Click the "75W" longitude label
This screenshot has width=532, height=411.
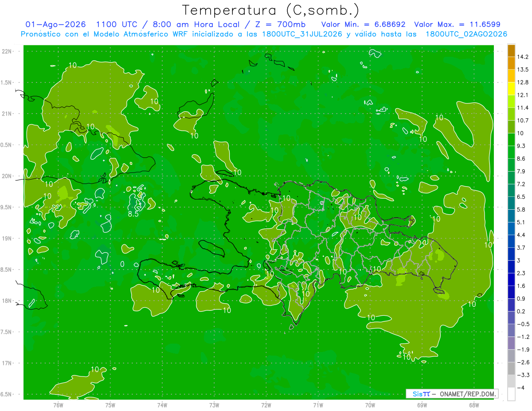(x=110, y=405)
